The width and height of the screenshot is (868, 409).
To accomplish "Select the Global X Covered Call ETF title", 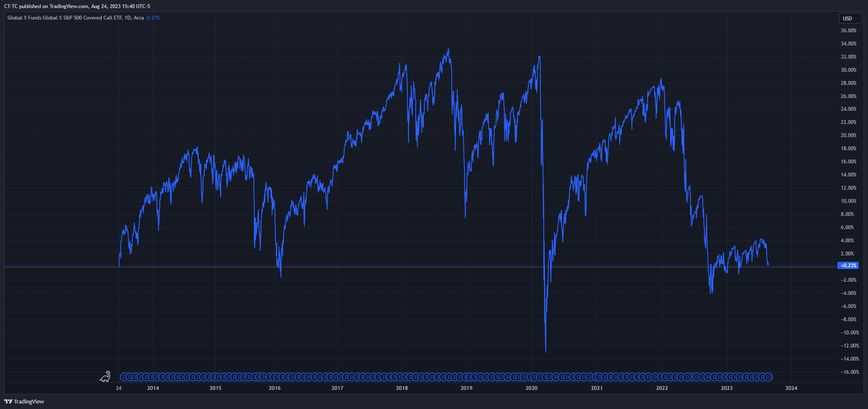I will 75,18.
